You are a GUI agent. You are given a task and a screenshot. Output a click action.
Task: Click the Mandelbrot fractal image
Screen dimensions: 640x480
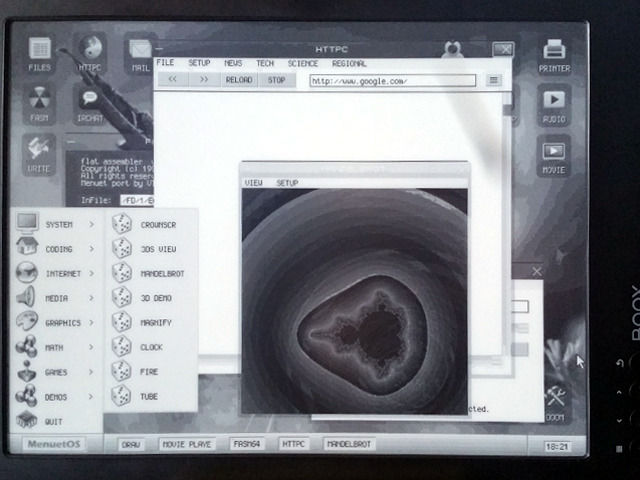354,301
